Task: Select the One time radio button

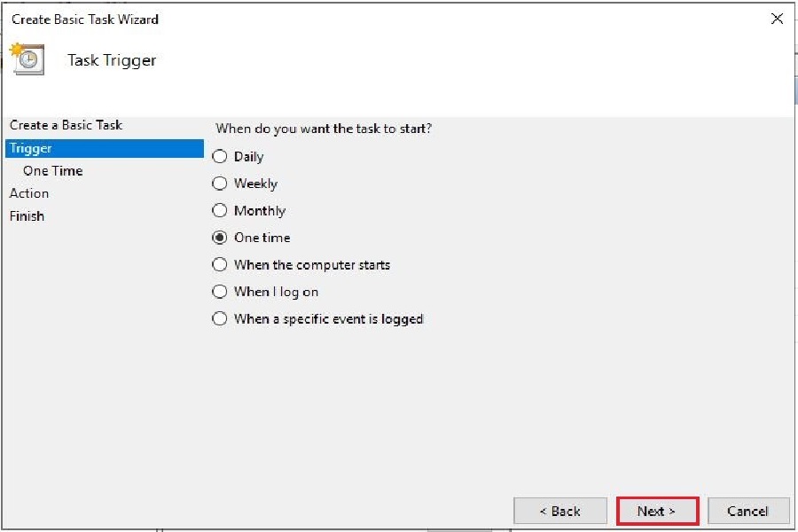Action: pos(220,238)
